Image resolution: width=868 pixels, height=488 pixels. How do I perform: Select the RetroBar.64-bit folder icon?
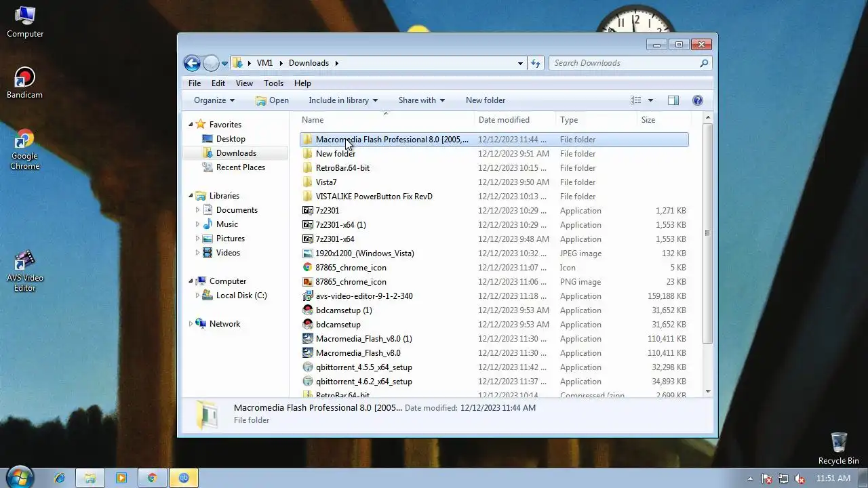[308, 168]
